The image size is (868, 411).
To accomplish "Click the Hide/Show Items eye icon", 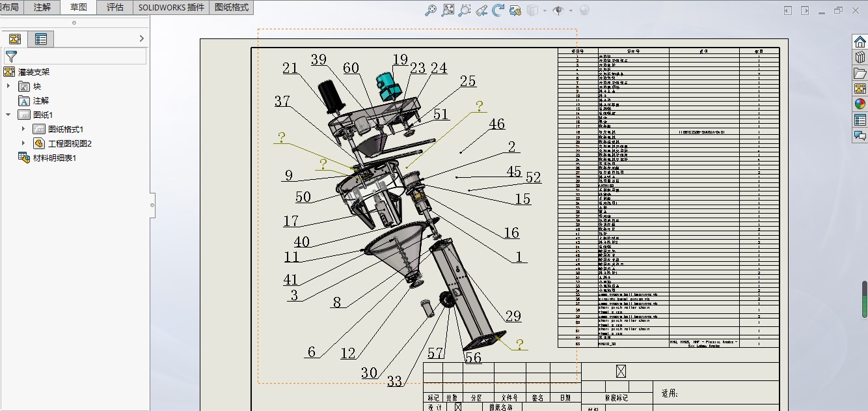I will coord(558,10).
